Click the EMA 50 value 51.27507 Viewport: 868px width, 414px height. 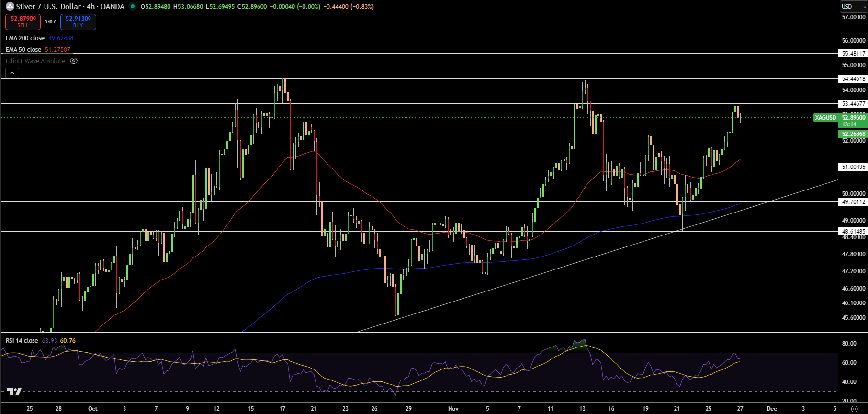(x=57, y=50)
